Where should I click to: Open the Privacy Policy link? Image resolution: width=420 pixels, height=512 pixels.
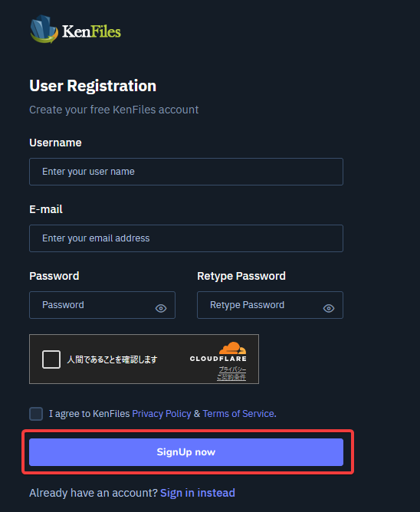coord(162,414)
